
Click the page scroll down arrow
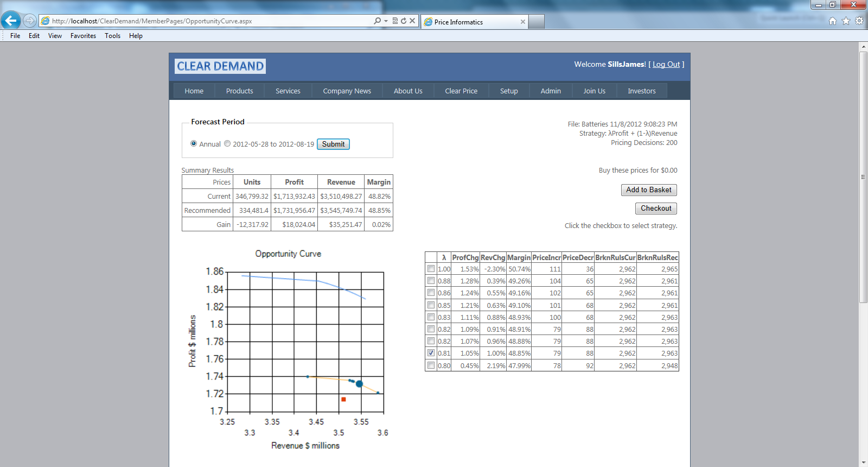(863, 463)
